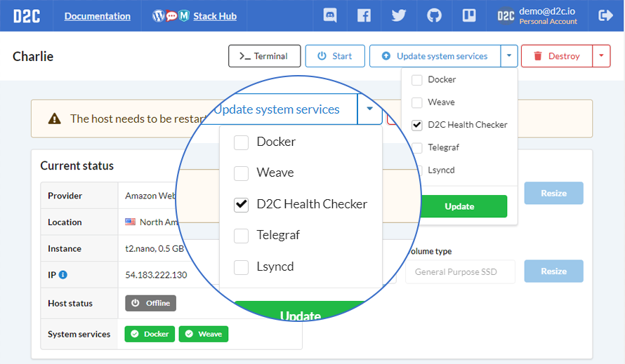
Task: Click the logout arrow icon
Action: [x=605, y=15]
